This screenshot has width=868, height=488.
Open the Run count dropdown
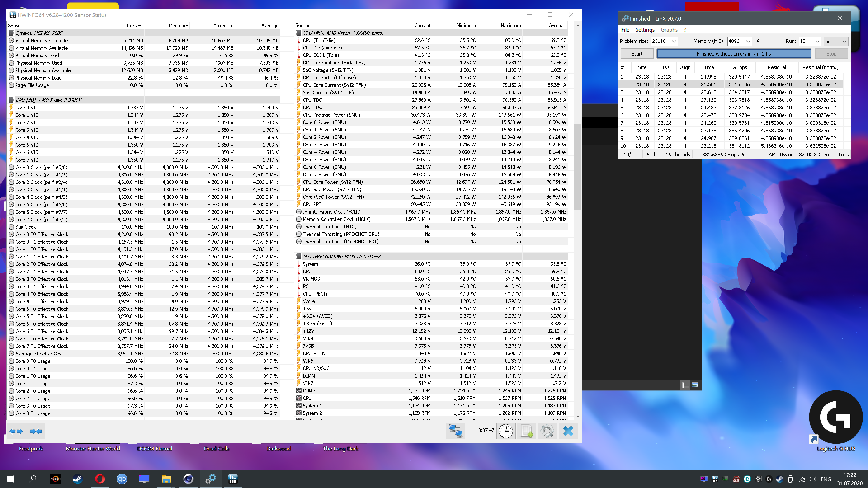[x=817, y=41]
